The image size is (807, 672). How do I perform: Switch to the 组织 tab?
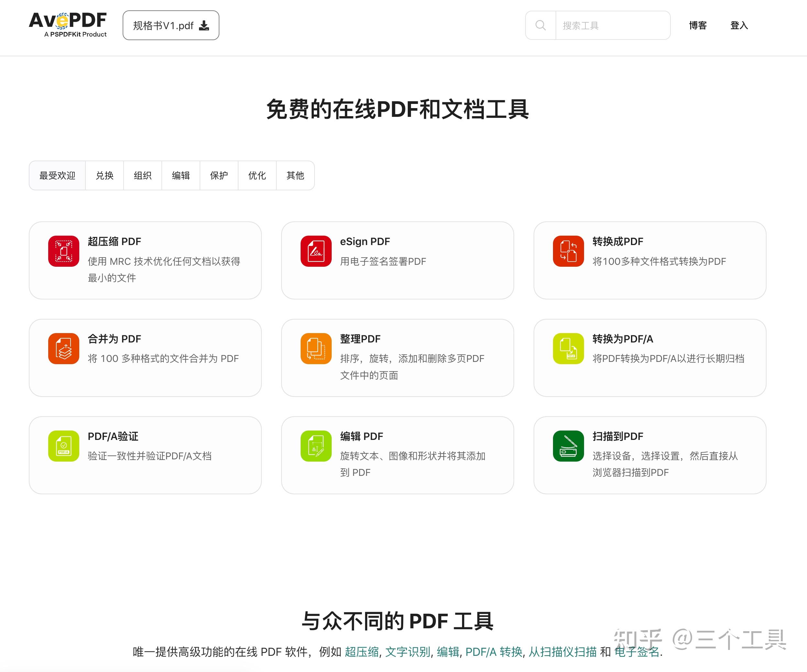pos(143,175)
